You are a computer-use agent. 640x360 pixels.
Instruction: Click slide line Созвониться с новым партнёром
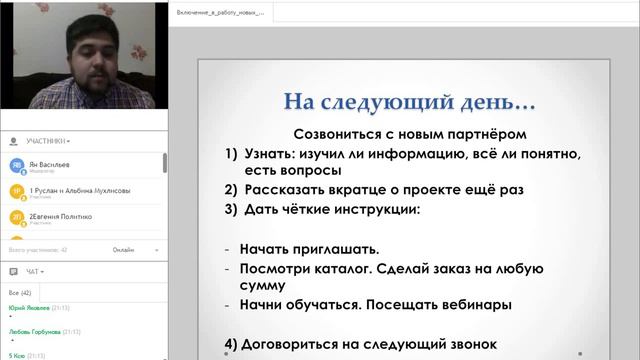[410, 134]
